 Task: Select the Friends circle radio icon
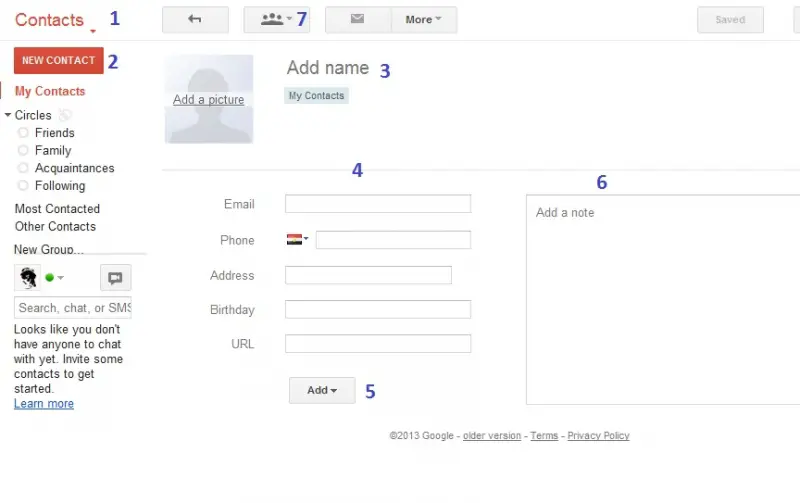[x=23, y=133]
